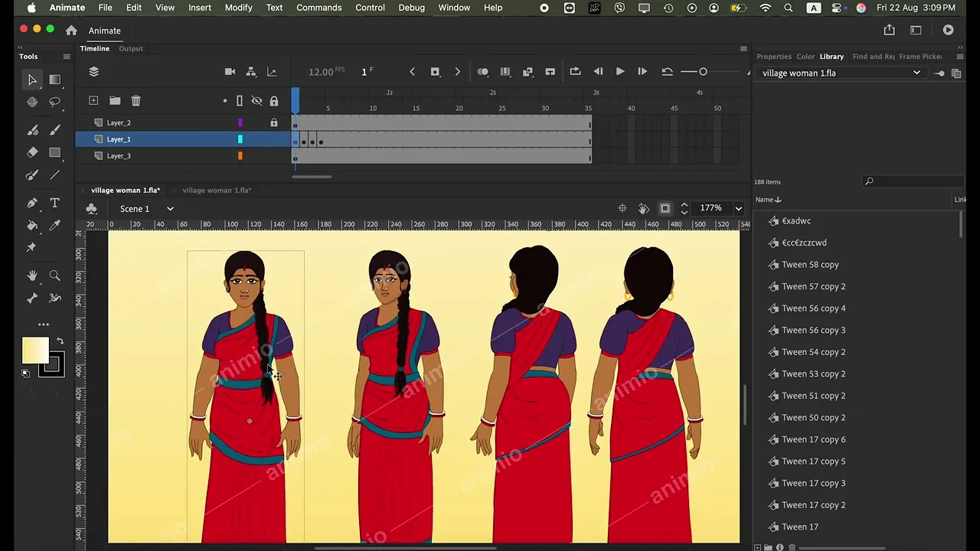Image resolution: width=980 pixels, height=551 pixels.
Task: Toggle hide all layers eye icon
Action: coord(256,101)
